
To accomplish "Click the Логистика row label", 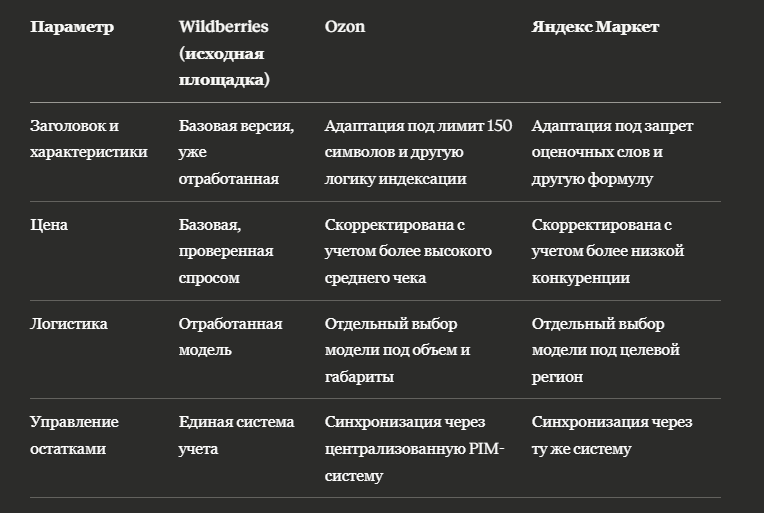I will [69, 323].
